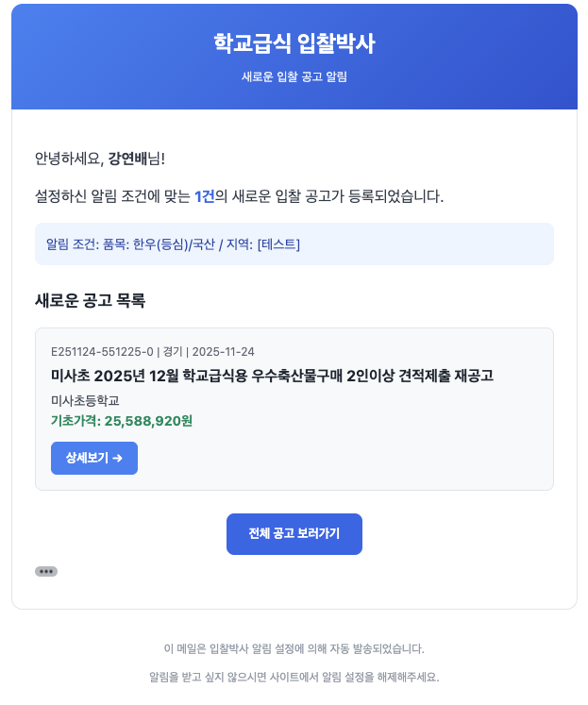Click the 학교급식 입찰박사 header title
588x705 pixels.
[294, 43]
